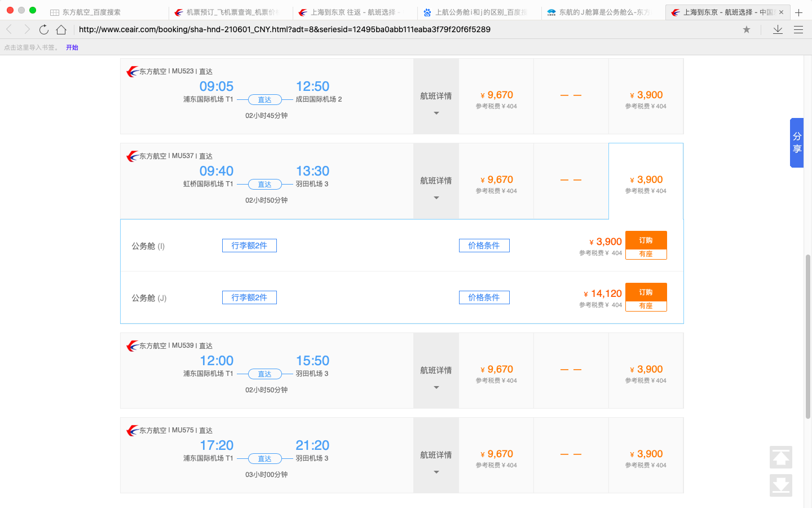This screenshot has height=508, width=812.
Task: Click the scroll-to-top arrow icon
Action: (781, 457)
